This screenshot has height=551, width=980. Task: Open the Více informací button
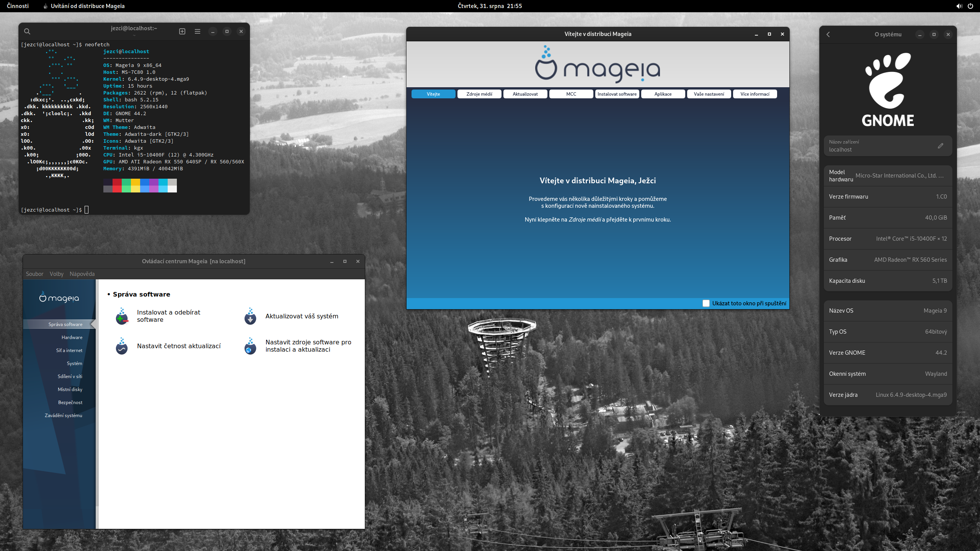755,94
